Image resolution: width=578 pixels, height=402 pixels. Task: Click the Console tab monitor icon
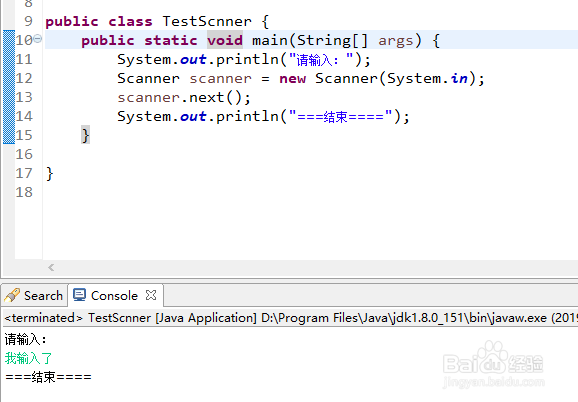point(79,295)
